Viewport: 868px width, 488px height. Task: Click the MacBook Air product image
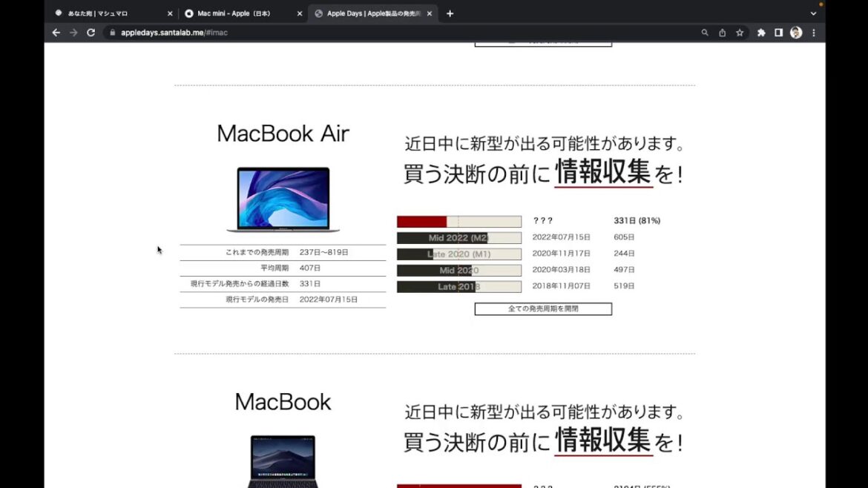pos(283,200)
